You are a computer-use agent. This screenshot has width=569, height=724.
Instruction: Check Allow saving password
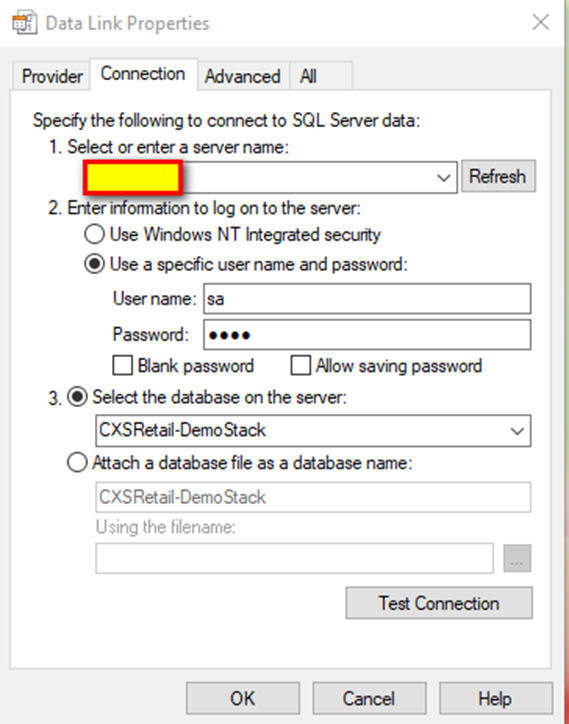point(301,366)
